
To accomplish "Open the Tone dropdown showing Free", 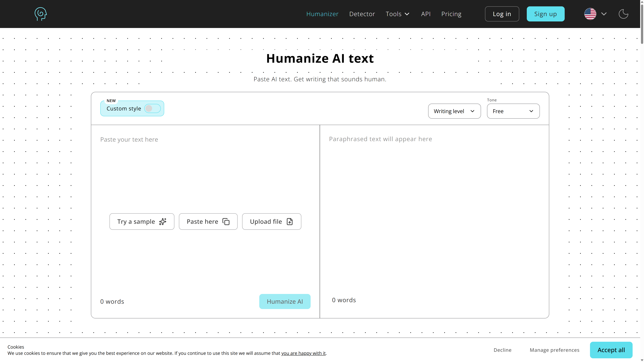I will (x=513, y=111).
